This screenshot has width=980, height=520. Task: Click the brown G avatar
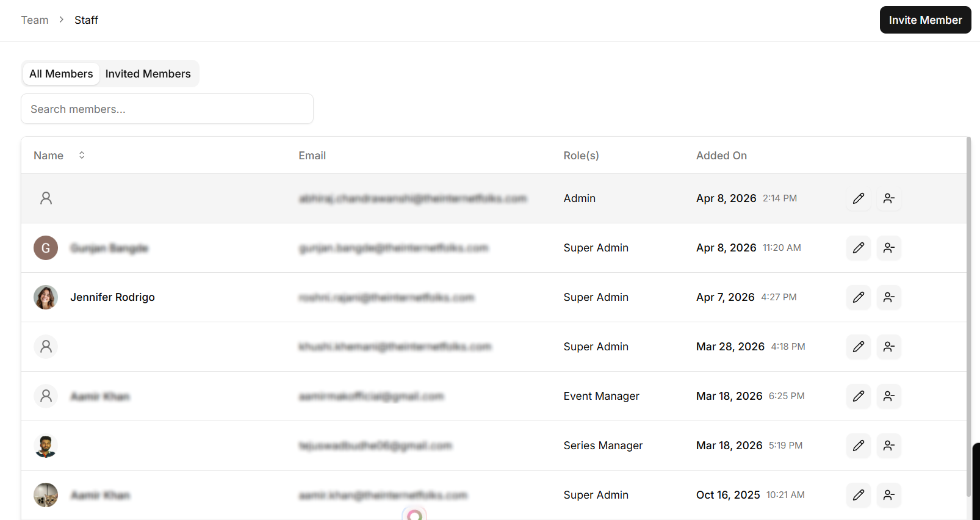tap(46, 248)
